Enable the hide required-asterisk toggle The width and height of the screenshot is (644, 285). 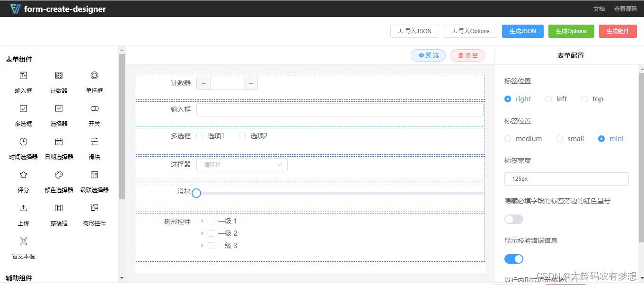tap(514, 219)
